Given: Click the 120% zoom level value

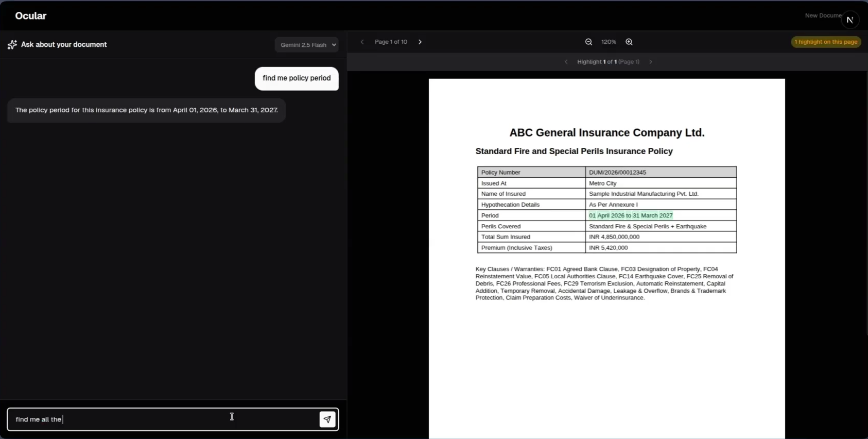Looking at the screenshot, I should coord(609,42).
